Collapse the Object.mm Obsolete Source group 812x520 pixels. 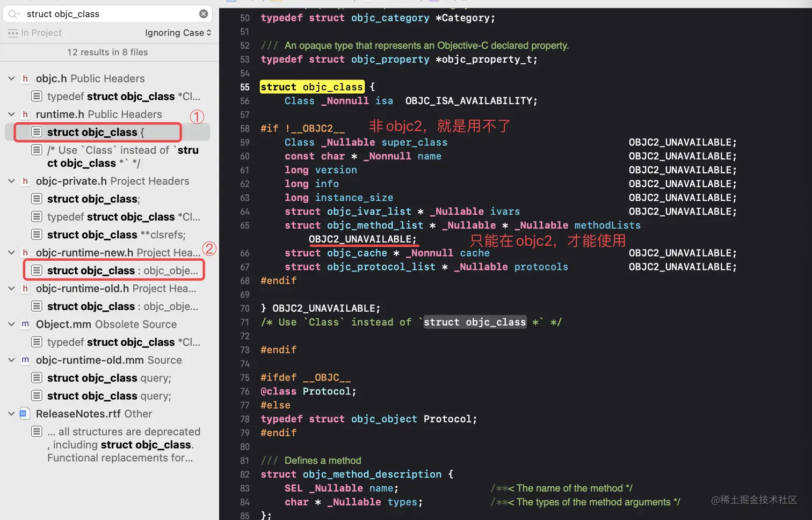pos(11,324)
